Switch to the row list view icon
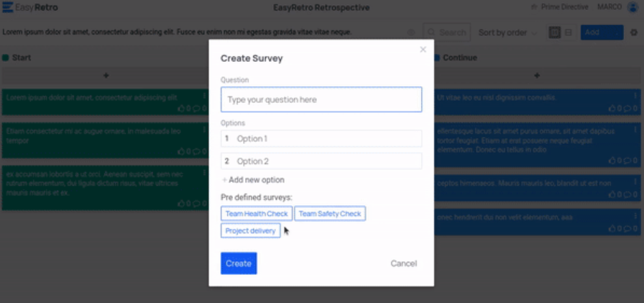Viewport: 644px width, 303px height. [569, 32]
